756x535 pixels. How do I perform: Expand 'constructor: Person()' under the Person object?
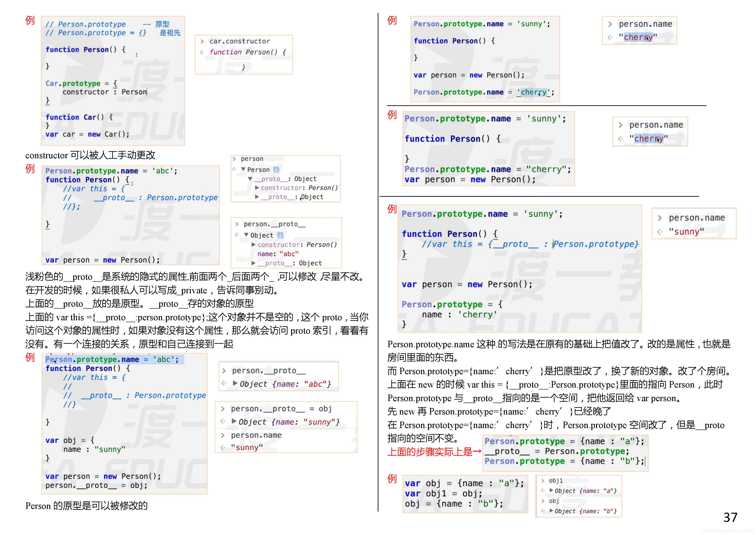[257, 188]
